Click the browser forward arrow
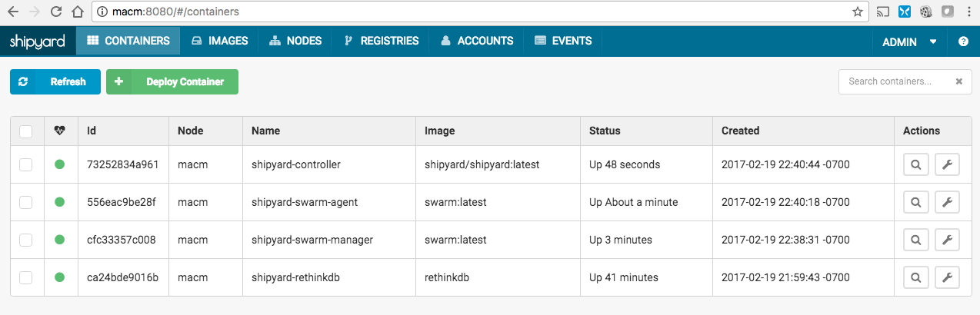980x315 pixels. [x=35, y=12]
